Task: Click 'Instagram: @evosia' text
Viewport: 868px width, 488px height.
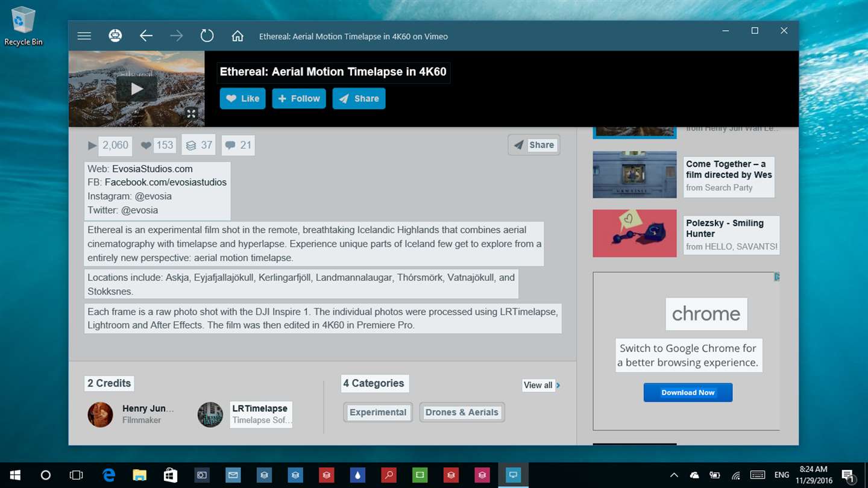Action: pyautogui.click(x=130, y=196)
